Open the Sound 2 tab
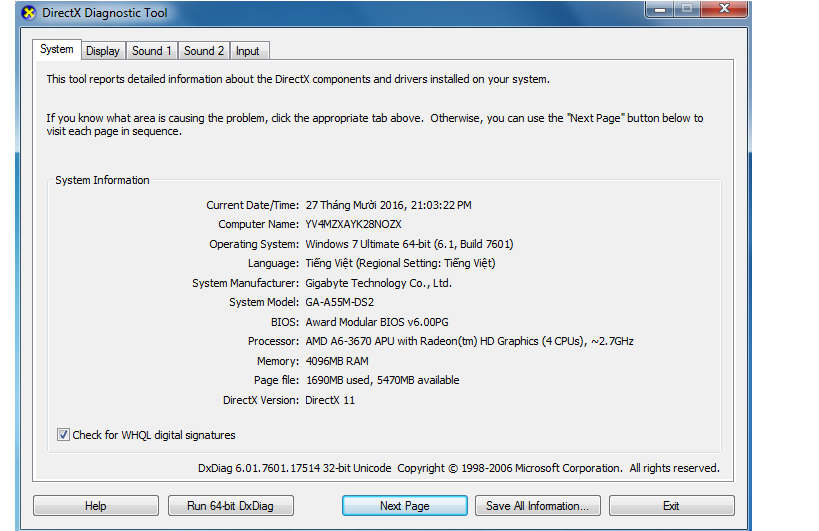The width and height of the screenshot is (819, 531). [204, 51]
